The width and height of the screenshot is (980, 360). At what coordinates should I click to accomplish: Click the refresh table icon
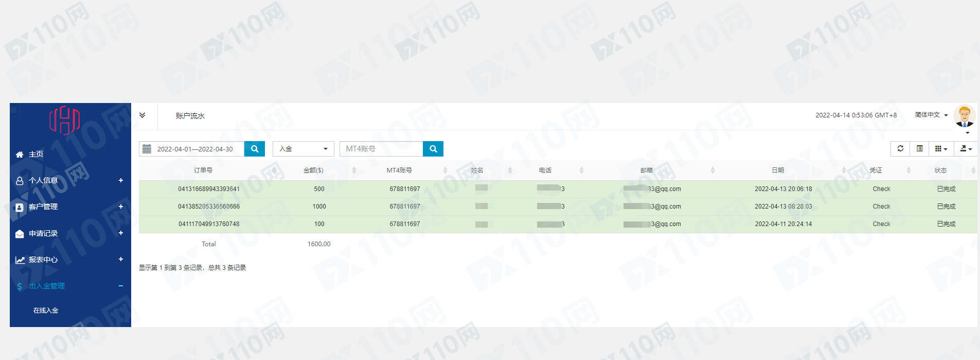point(900,149)
